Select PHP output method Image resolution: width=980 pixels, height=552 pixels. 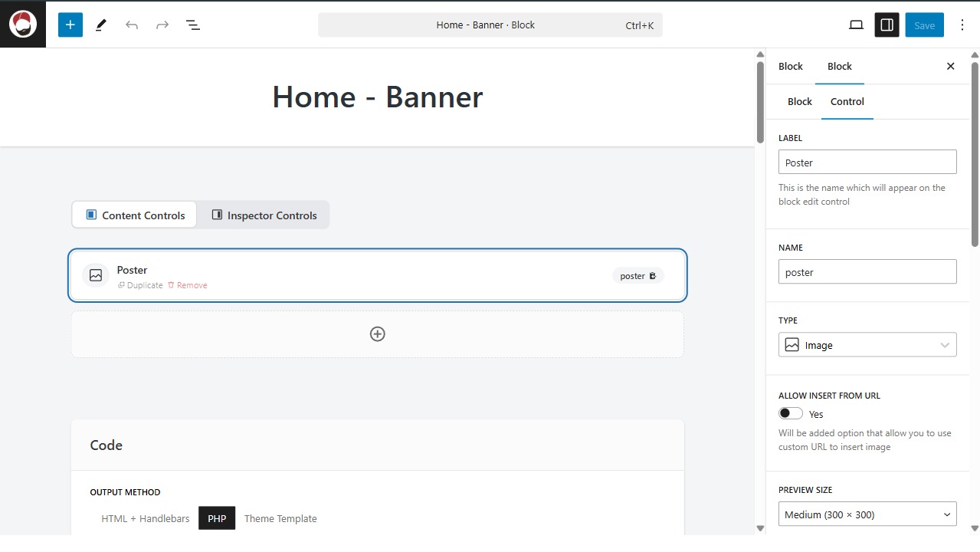(x=217, y=518)
